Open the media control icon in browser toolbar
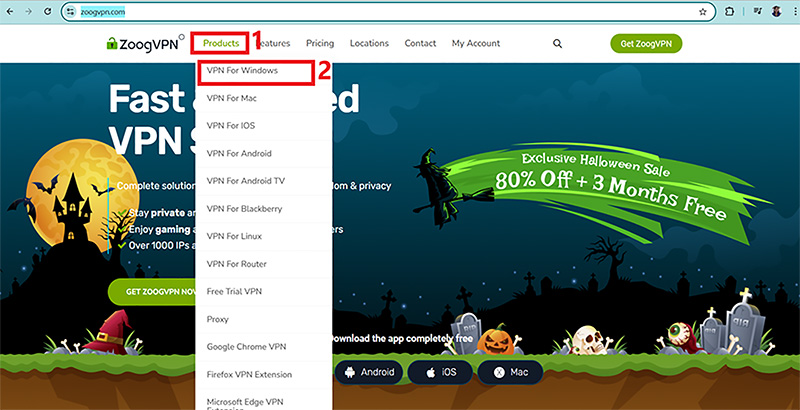This screenshot has width=800, height=410. point(758,12)
